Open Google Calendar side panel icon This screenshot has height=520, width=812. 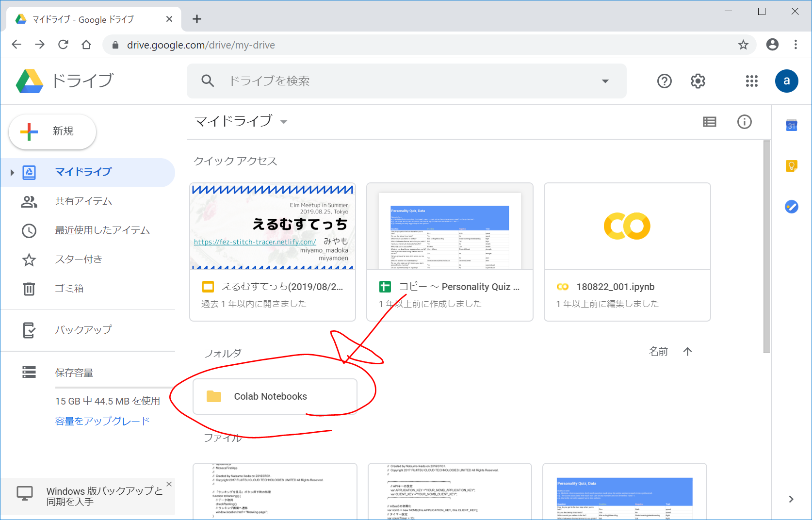[x=791, y=126]
